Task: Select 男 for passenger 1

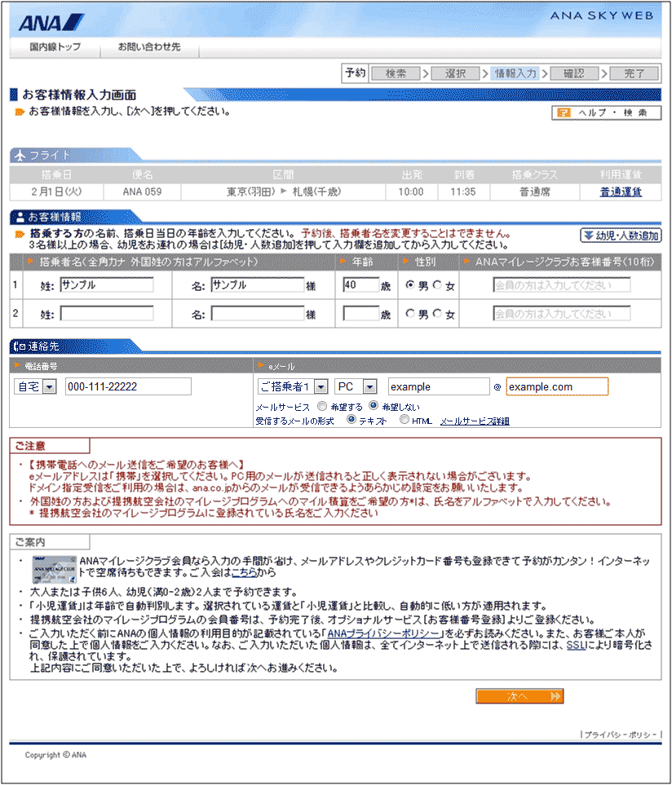Action: (410, 284)
